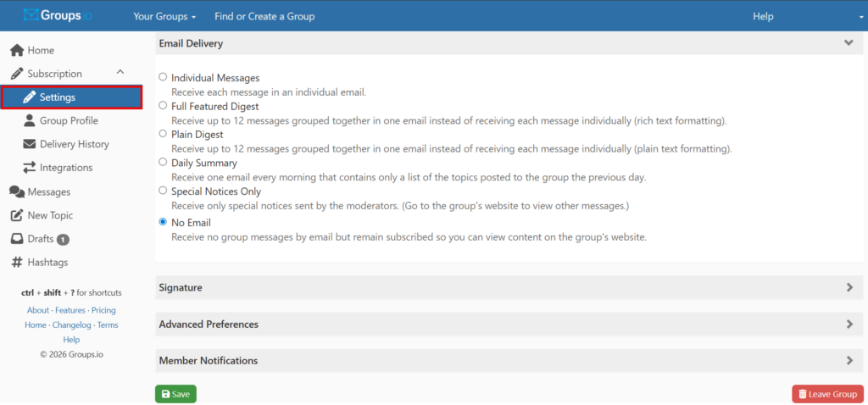Viewport: 868px width, 405px height.
Task: Click 'Receive each message in an individual email.' text
Action: pos(269,92)
